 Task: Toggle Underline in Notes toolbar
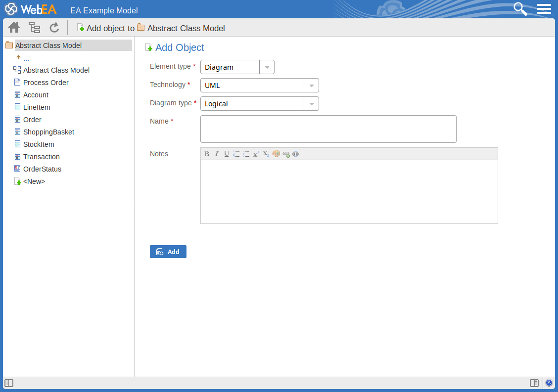point(227,154)
